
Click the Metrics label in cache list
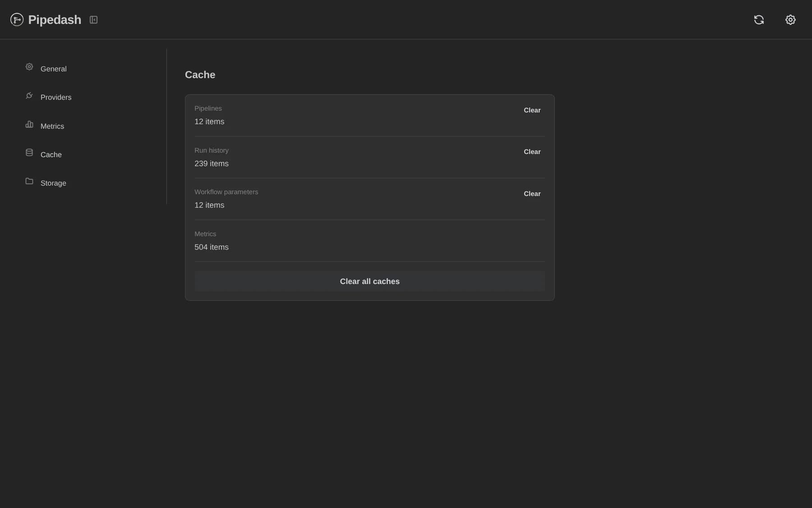pos(205,234)
